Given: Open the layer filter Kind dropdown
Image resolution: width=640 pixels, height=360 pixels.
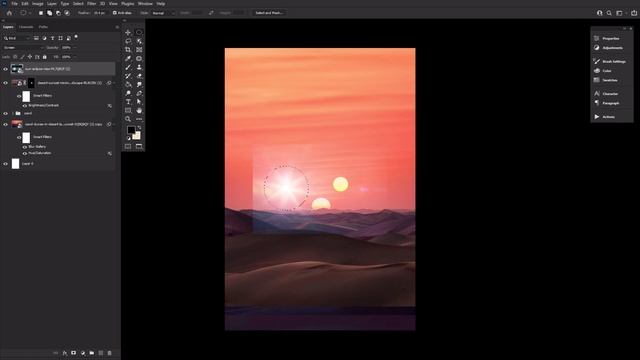Looking at the screenshot, I should point(17,38).
